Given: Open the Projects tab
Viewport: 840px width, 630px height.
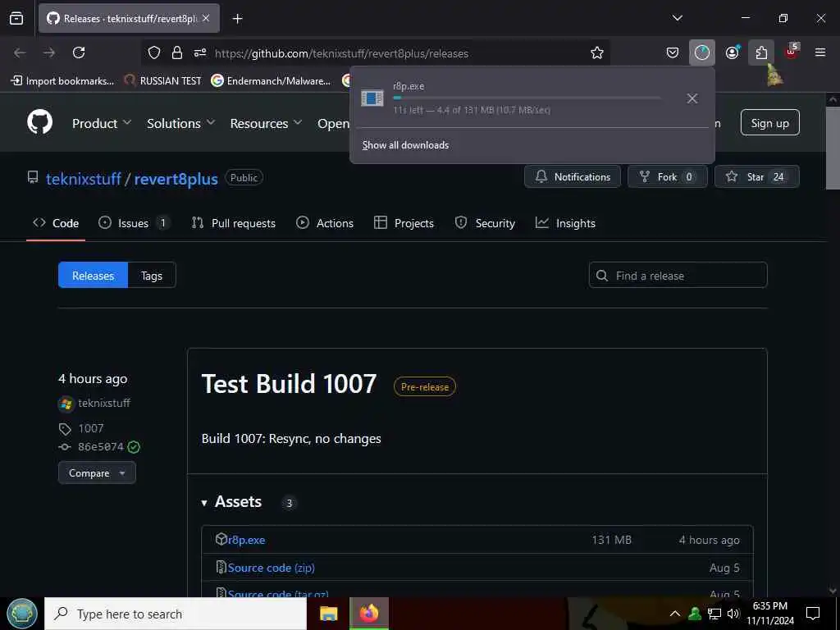Looking at the screenshot, I should tap(404, 223).
